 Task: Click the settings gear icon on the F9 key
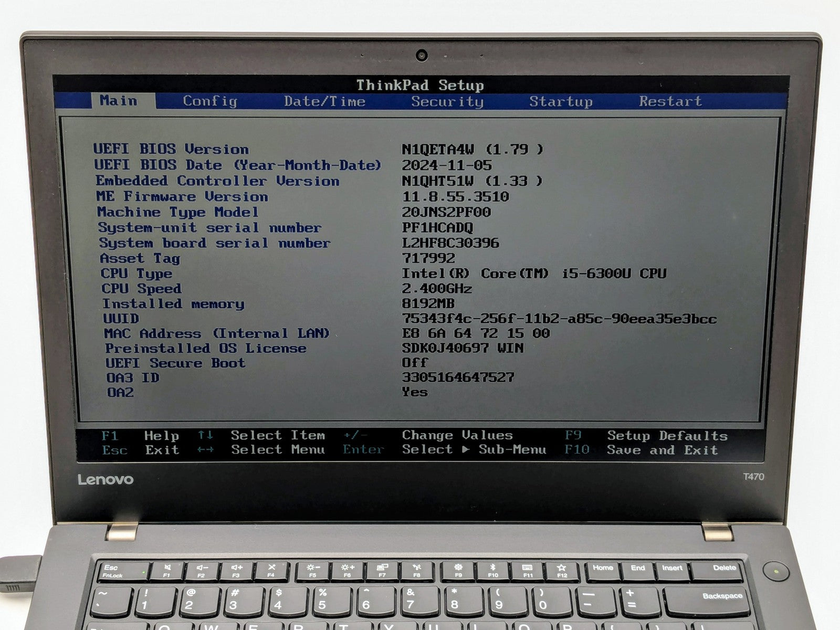coord(458,568)
